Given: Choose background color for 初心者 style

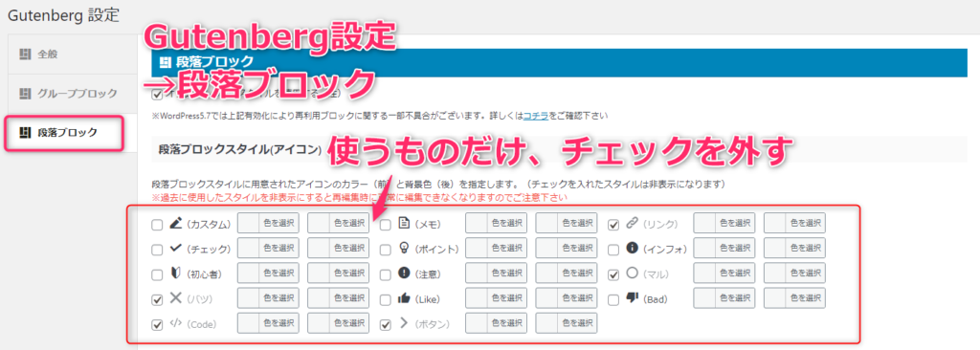Looking at the screenshot, I should (x=338, y=273).
